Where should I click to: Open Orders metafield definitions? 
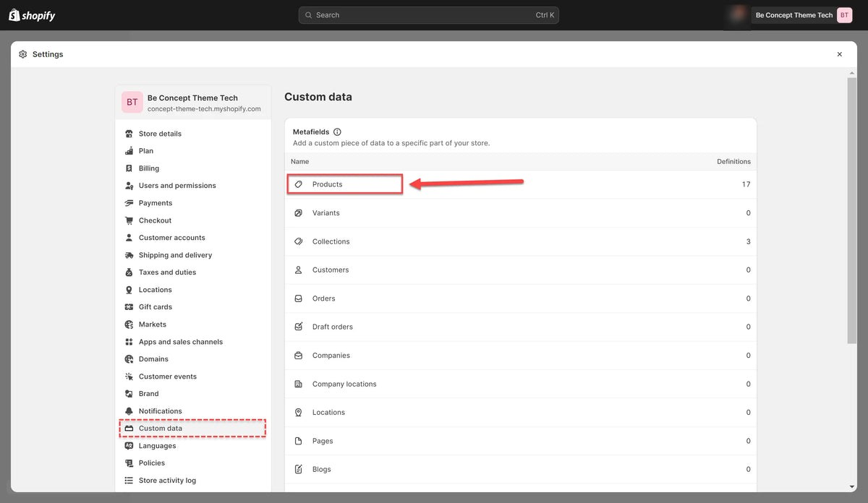click(521, 298)
